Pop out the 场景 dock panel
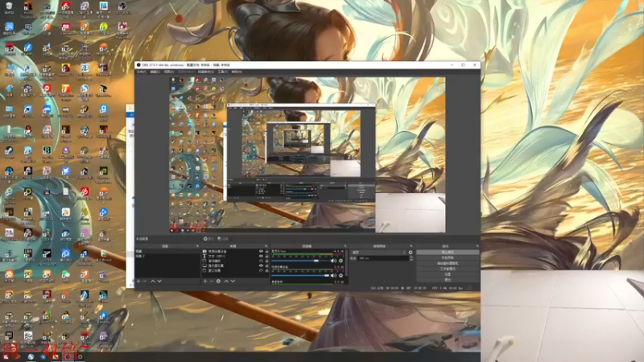The width and height of the screenshot is (644, 362). [197, 246]
